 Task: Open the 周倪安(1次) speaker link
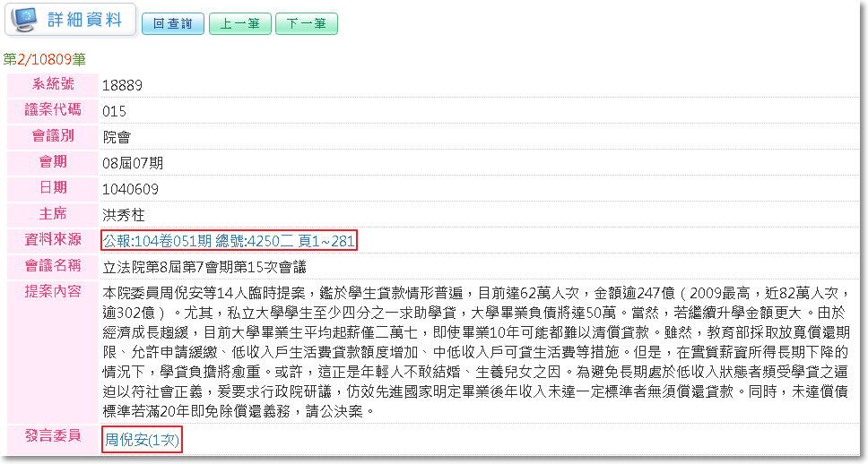[x=142, y=440]
